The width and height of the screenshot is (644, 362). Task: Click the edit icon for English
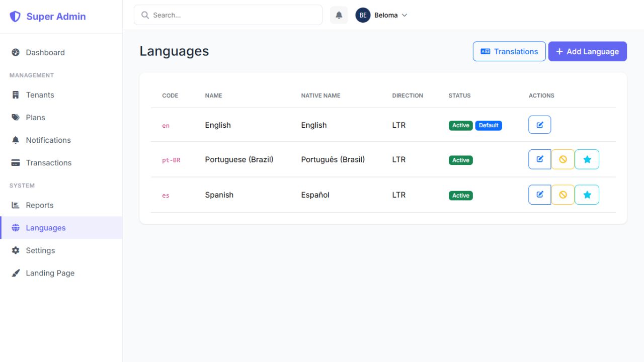point(539,125)
